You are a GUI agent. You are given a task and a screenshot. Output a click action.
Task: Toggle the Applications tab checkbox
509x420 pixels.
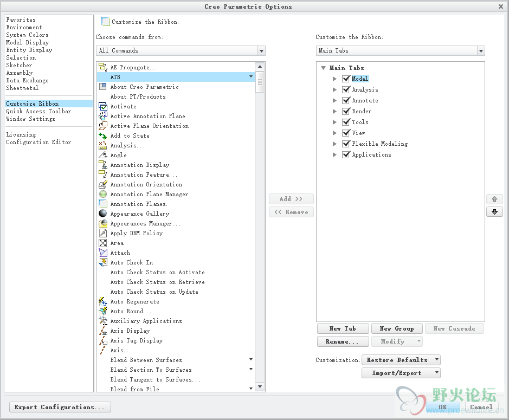tap(346, 154)
